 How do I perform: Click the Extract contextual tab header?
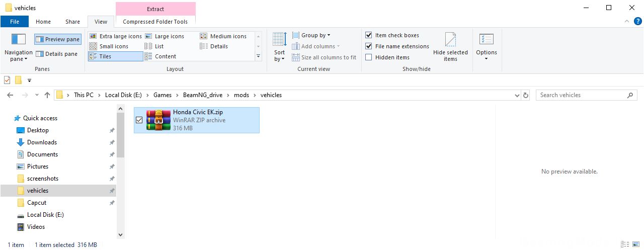(x=155, y=9)
